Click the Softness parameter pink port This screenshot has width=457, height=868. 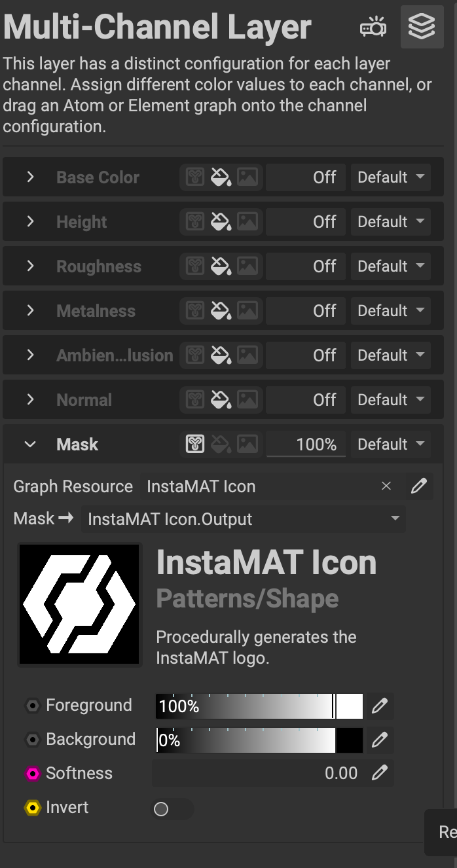click(x=32, y=774)
